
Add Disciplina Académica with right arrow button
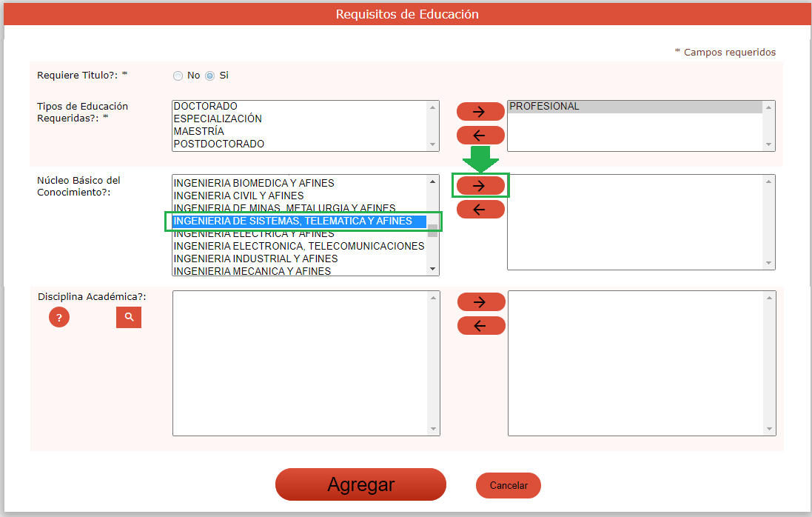pyautogui.click(x=481, y=301)
